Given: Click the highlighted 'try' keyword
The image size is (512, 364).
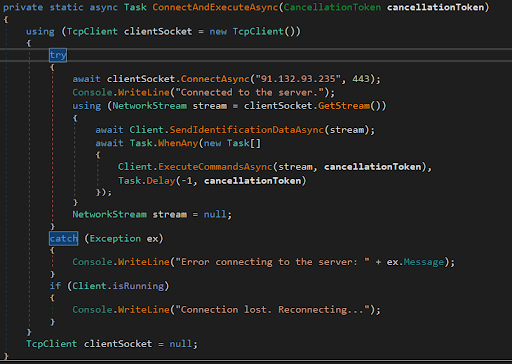Looking at the screenshot, I should [58, 55].
